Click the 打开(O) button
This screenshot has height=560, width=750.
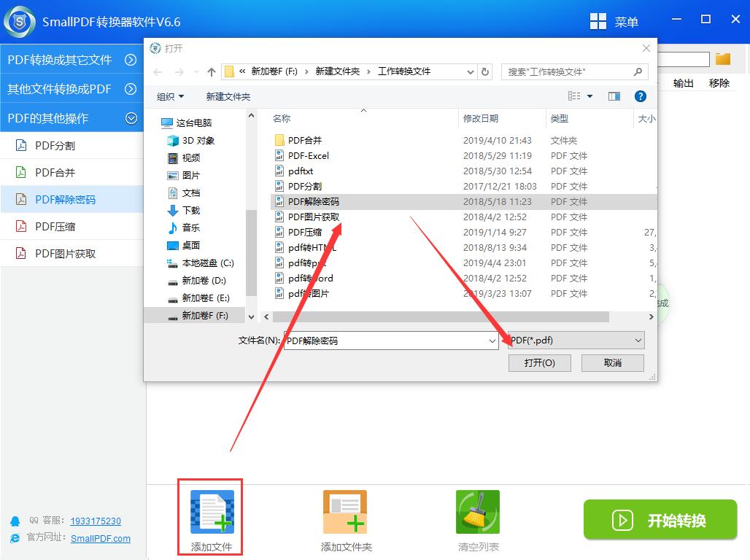tap(539, 362)
